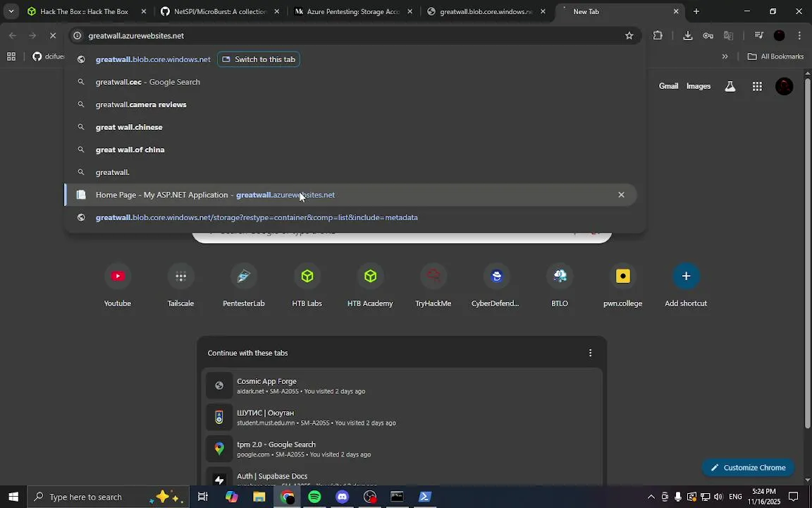This screenshot has height=508, width=812.
Task: Click the Customize Chrome button
Action: coord(748,468)
